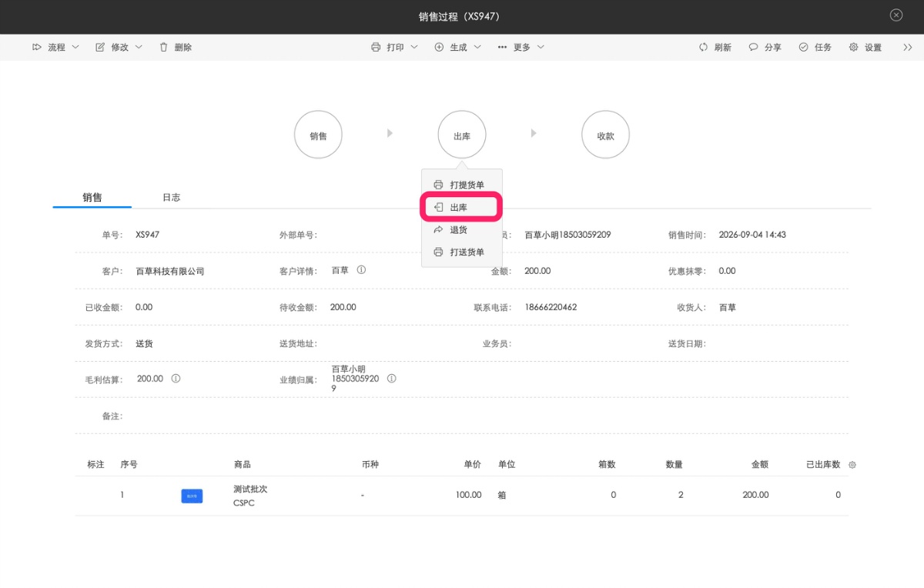This screenshot has width=924, height=588.
Task: Expand the 更多 options menu
Action: 521,47
